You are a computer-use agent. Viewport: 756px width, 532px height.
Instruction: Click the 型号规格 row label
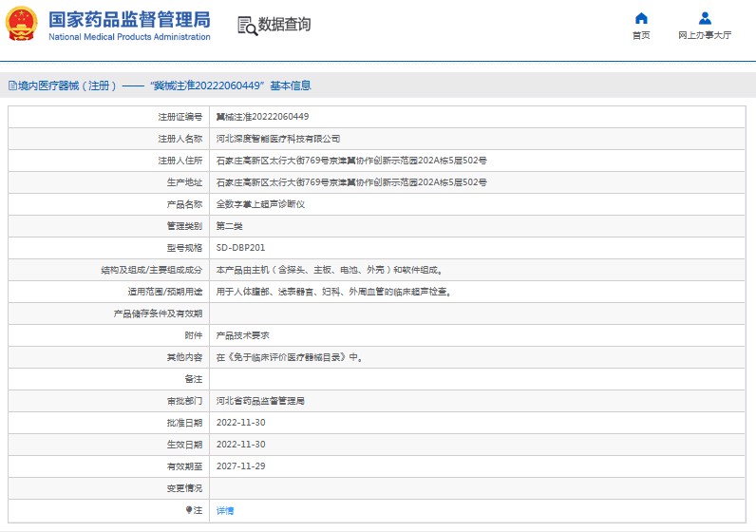point(184,248)
